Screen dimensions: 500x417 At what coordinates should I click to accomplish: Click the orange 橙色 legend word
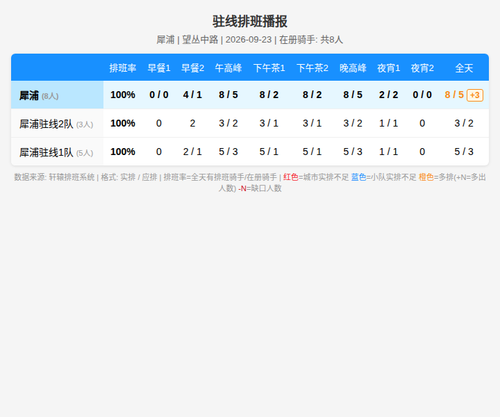[x=426, y=177]
